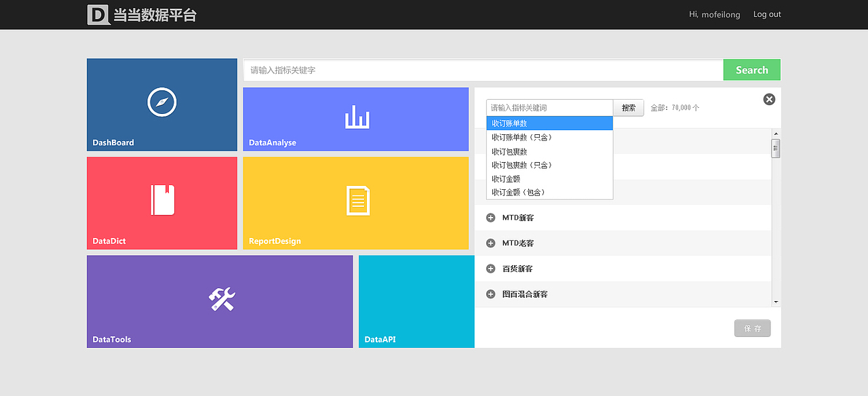Focus the top indicator keyword search field
The width and height of the screenshot is (868, 396).
pyautogui.click(x=484, y=70)
